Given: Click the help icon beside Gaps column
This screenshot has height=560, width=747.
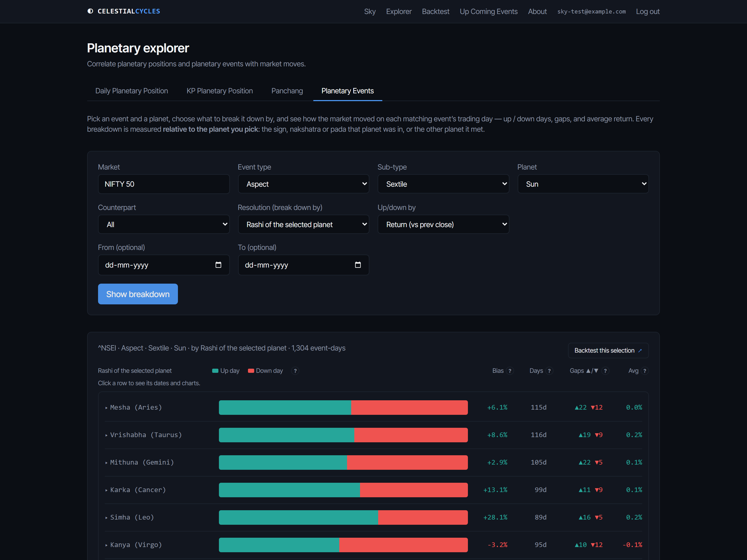Looking at the screenshot, I should (x=605, y=371).
